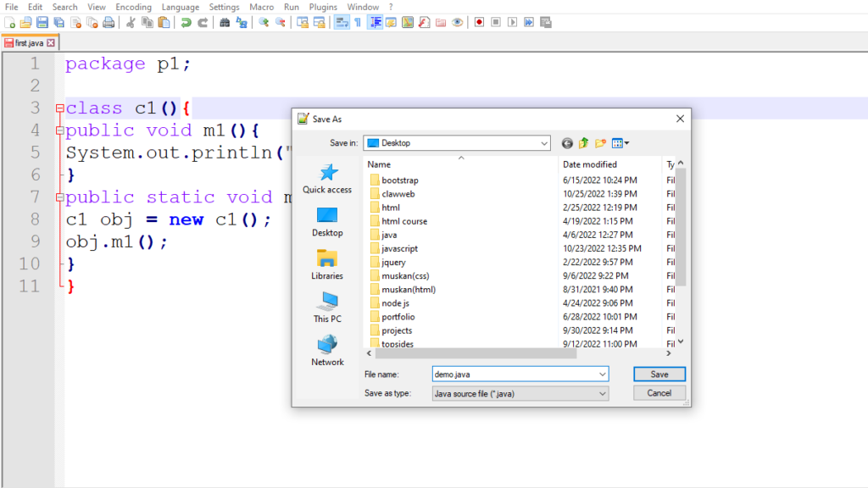Image resolution: width=868 pixels, height=488 pixels.
Task: Click the New file toolbar icon
Action: pos(9,23)
